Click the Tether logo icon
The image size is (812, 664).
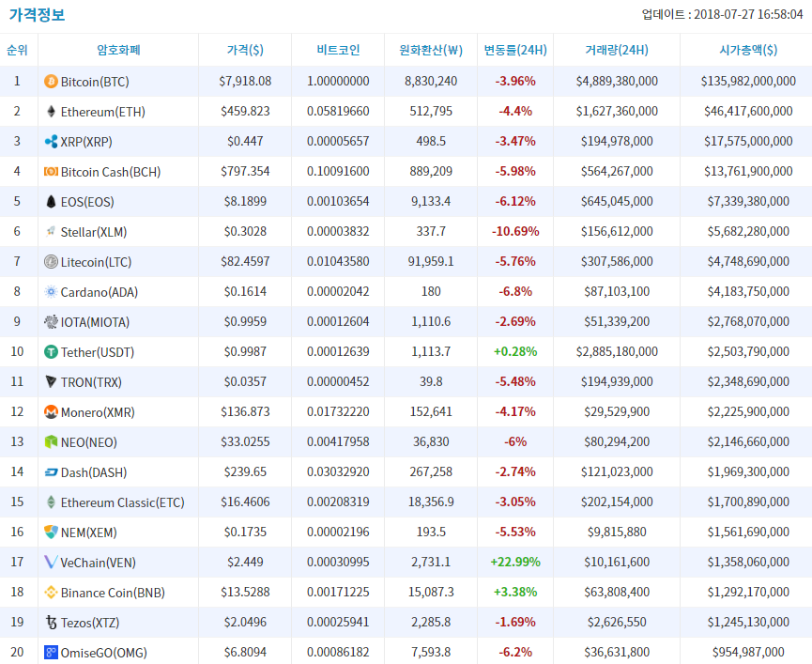pos(51,351)
